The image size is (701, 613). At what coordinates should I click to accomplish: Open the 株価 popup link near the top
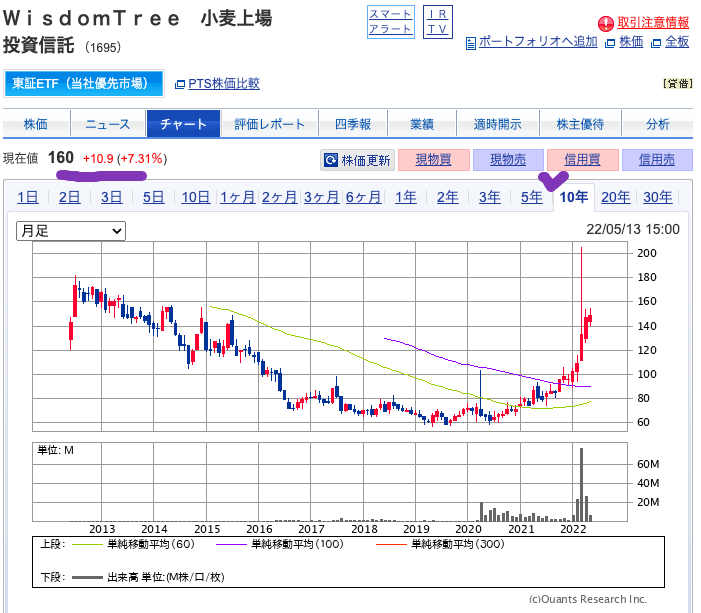631,42
